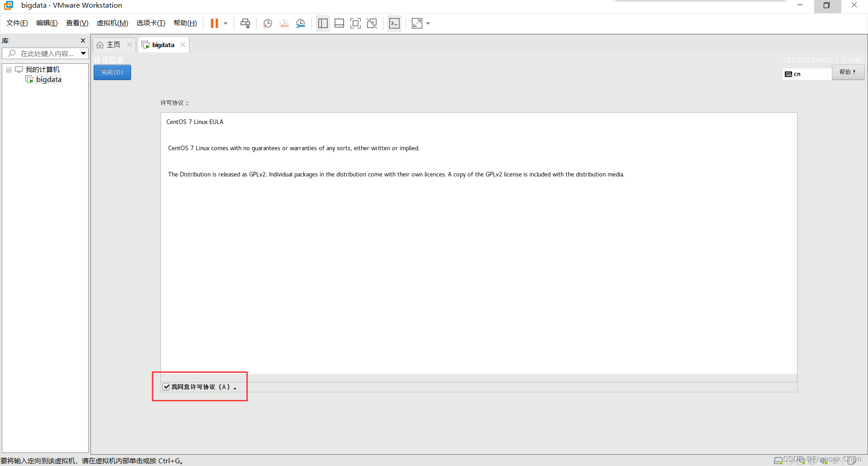Toggle the library sidebar view
Image resolution: width=868 pixels, height=466 pixels.
pyautogui.click(x=323, y=24)
